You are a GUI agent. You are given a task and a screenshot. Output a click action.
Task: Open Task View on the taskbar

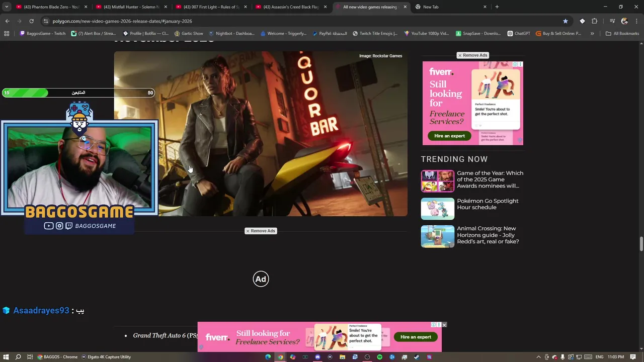[x=30, y=357]
